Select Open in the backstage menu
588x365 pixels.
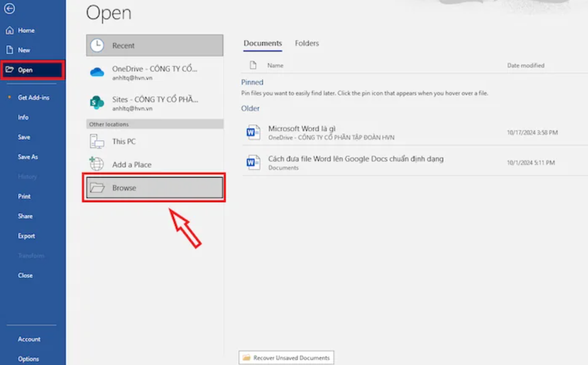tap(33, 70)
